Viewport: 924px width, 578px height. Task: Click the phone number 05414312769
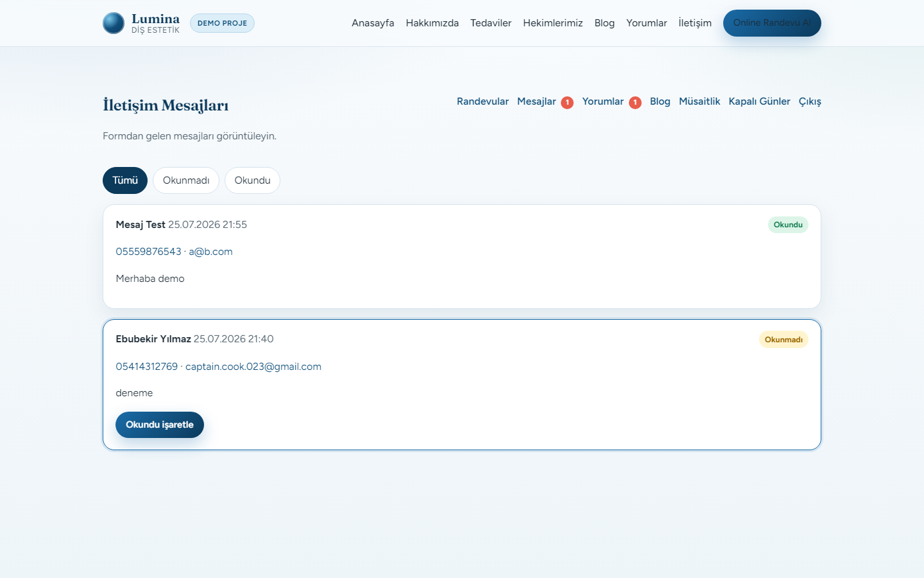146,367
